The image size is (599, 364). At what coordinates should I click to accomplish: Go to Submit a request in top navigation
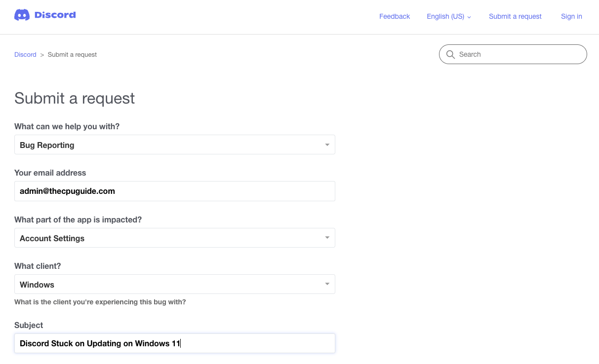[x=515, y=16]
